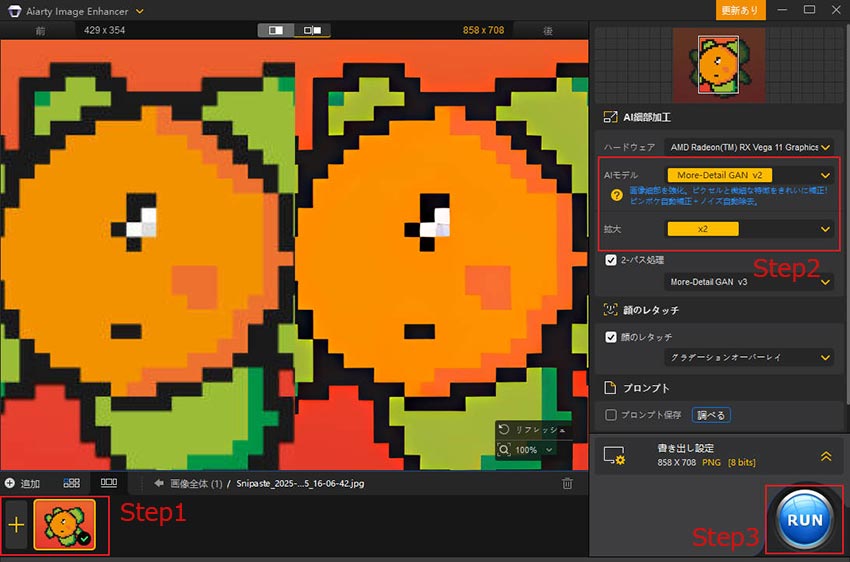
Task: Click the PNG format label
Action: coord(711,462)
